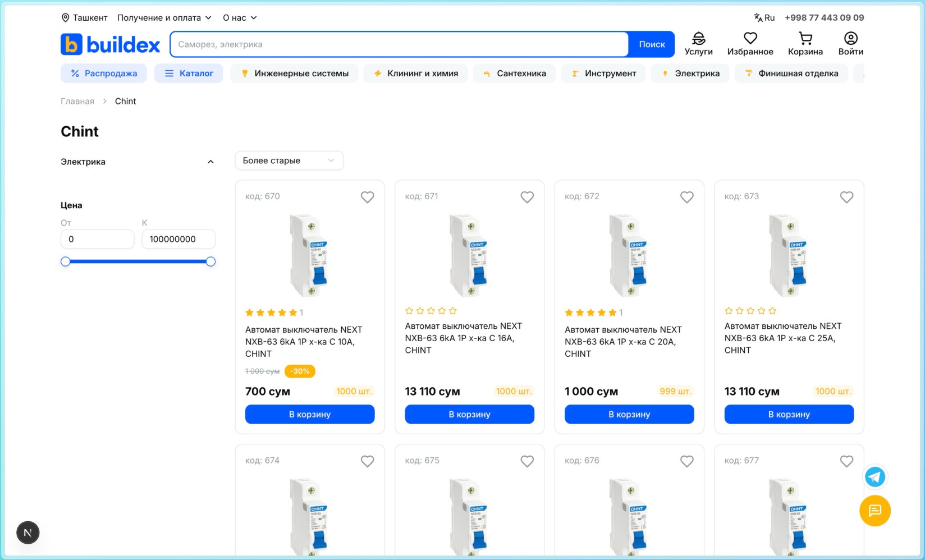Click the round N badge icon
The width and height of the screenshot is (925, 560).
[28, 533]
